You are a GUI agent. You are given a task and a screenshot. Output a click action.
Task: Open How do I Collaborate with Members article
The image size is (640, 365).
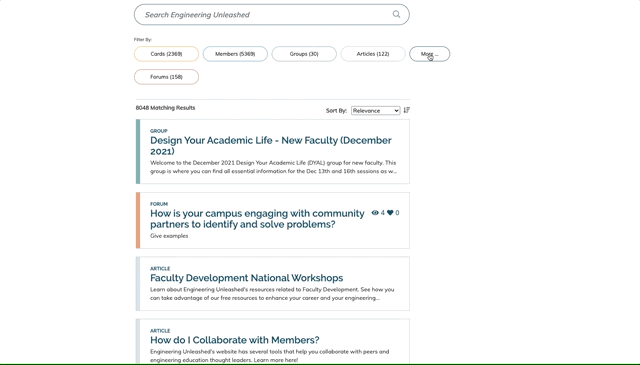click(x=235, y=340)
